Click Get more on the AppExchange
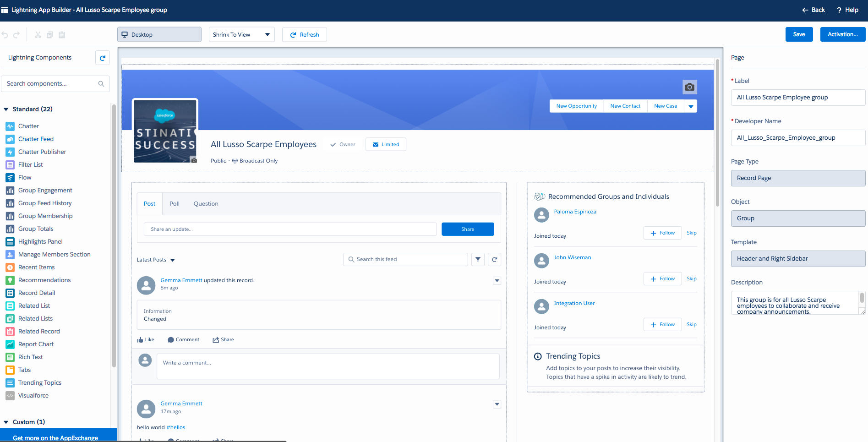Image resolution: width=868 pixels, height=442 pixels. 59,435
